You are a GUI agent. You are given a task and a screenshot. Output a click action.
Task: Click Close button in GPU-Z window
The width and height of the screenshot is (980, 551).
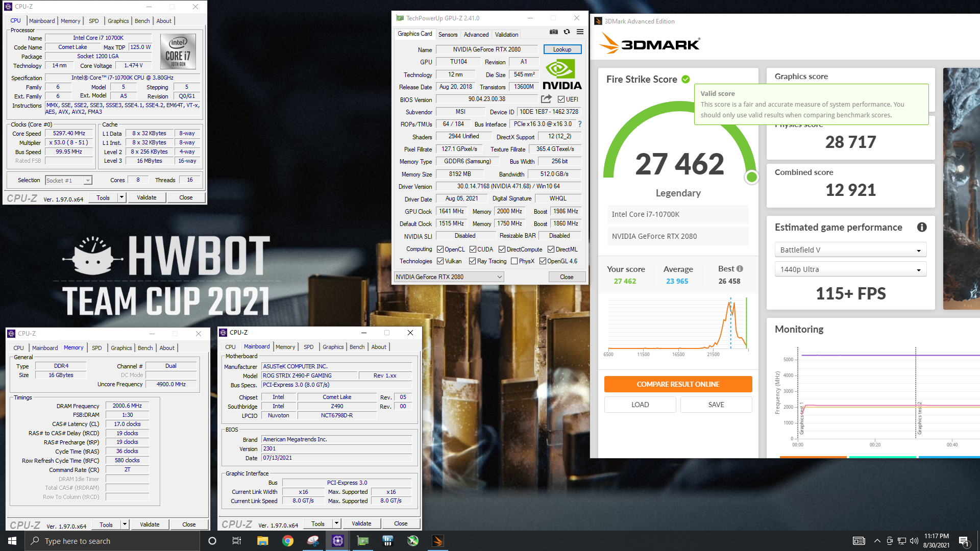pos(567,277)
